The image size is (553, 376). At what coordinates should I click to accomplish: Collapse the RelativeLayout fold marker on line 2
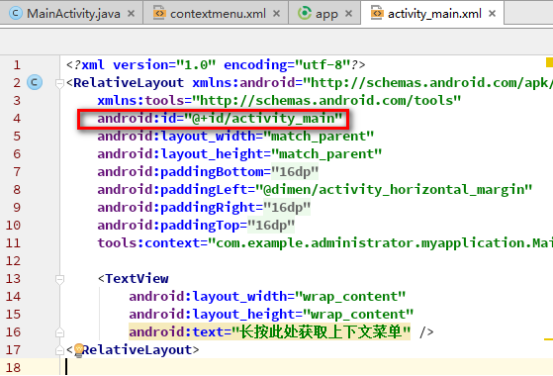click(x=59, y=83)
